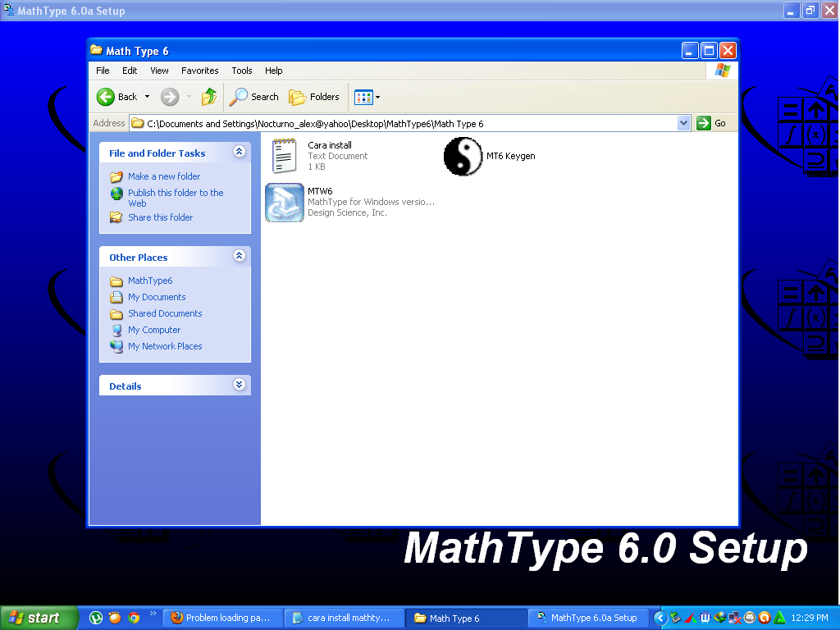Image resolution: width=840 pixels, height=630 pixels.
Task: Click Make a new folder link
Action: click(164, 176)
